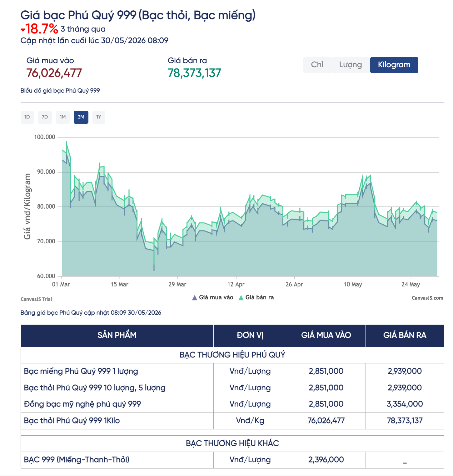The width and height of the screenshot is (453, 476).
Task: Click 'Cập nhật lần cuối lúc 30/05/2026 08:09'
Action: tap(94, 40)
